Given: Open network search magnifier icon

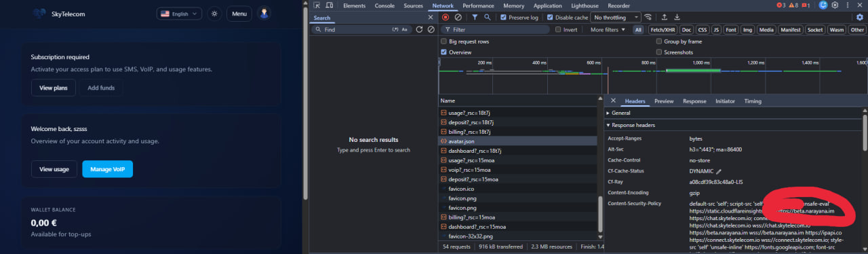Looking at the screenshot, I should pyautogui.click(x=488, y=17).
